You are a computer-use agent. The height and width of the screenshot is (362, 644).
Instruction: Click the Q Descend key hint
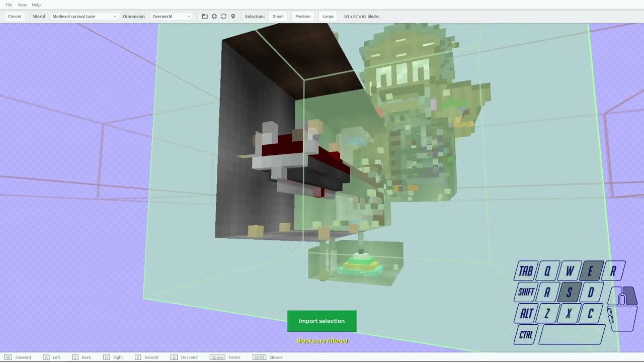pyautogui.click(x=184, y=357)
